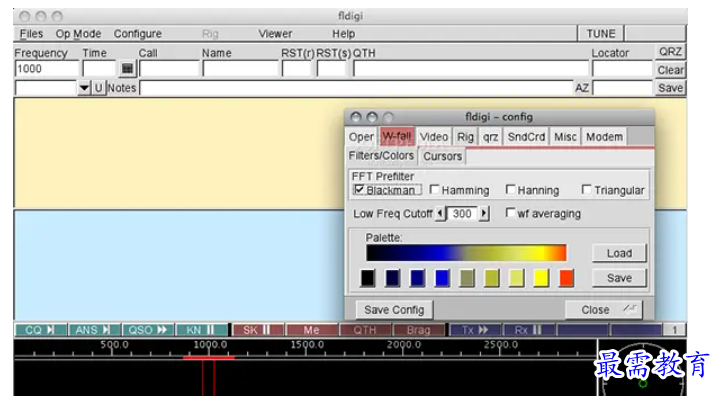This screenshot has width=718, height=396.
Task: Click the Low Freq Cutoff value field
Action: pyautogui.click(x=462, y=213)
